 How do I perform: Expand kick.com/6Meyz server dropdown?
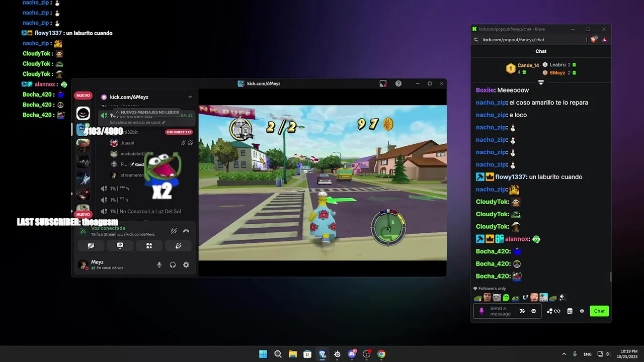[x=190, y=97]
